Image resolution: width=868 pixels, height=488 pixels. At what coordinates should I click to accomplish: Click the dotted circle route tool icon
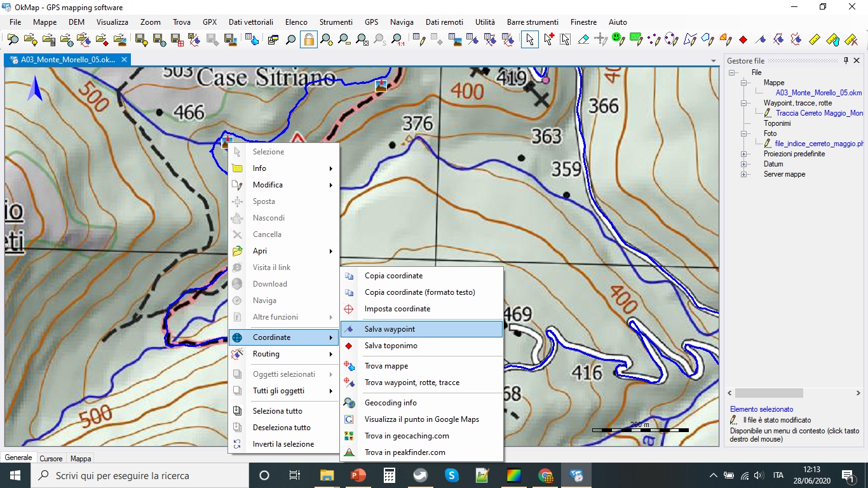672,40
